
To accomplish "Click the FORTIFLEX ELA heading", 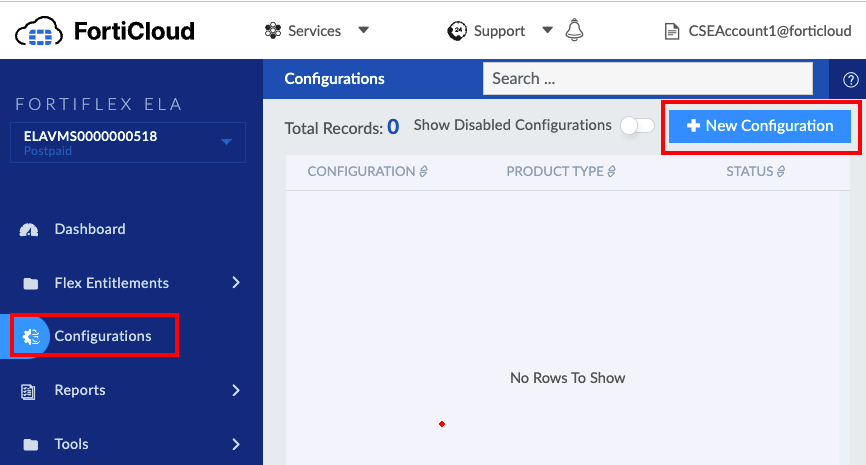I will (99, 104).
